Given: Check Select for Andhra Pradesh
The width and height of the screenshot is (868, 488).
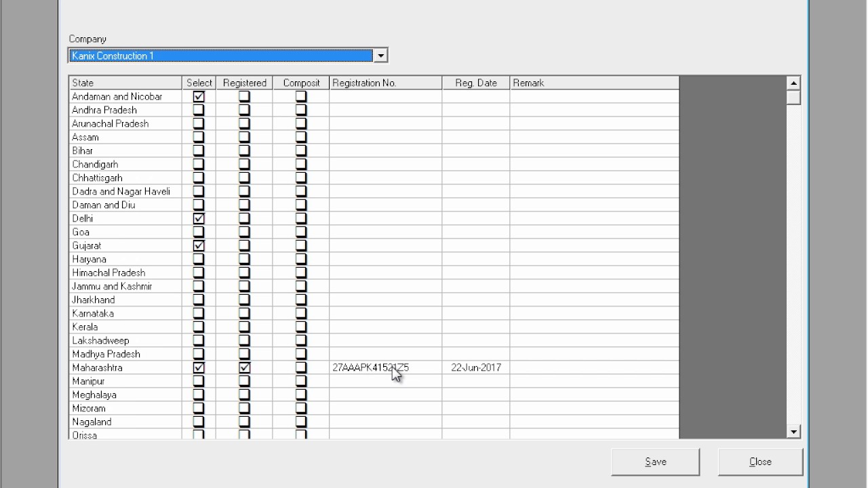Looking at the screenshot, I should click(199, 110).
